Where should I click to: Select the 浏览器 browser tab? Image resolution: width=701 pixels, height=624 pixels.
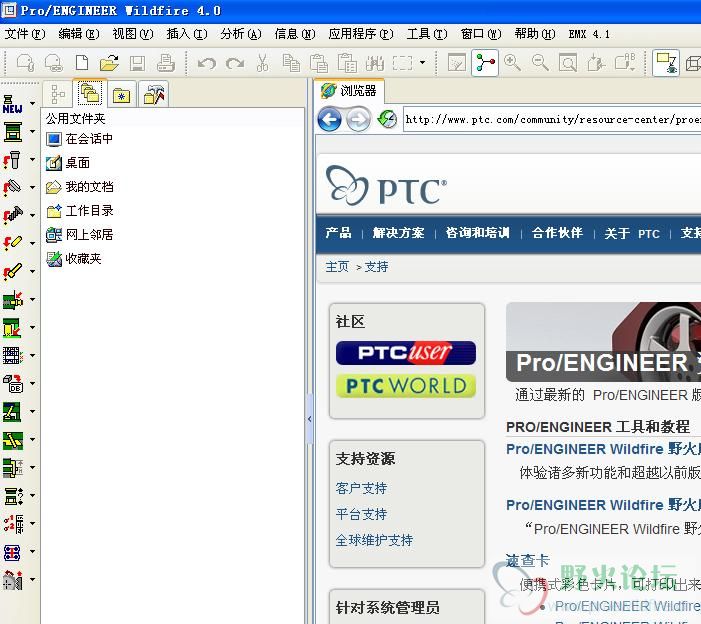(349, 91)
